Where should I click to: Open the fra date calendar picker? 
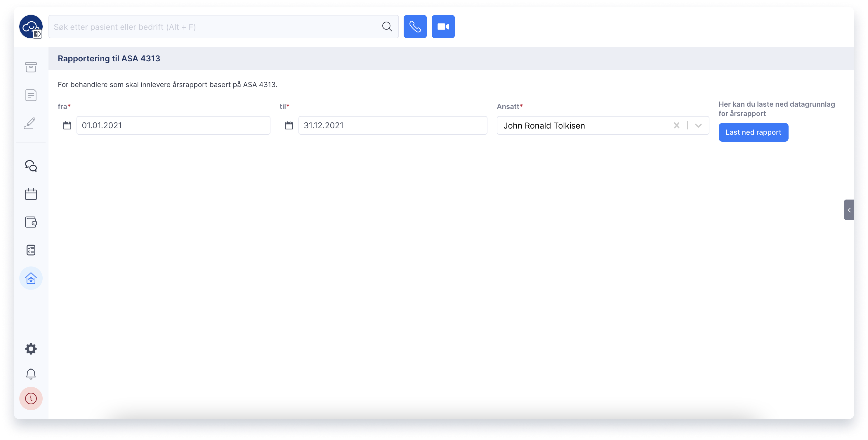click(x=67, y=125)
